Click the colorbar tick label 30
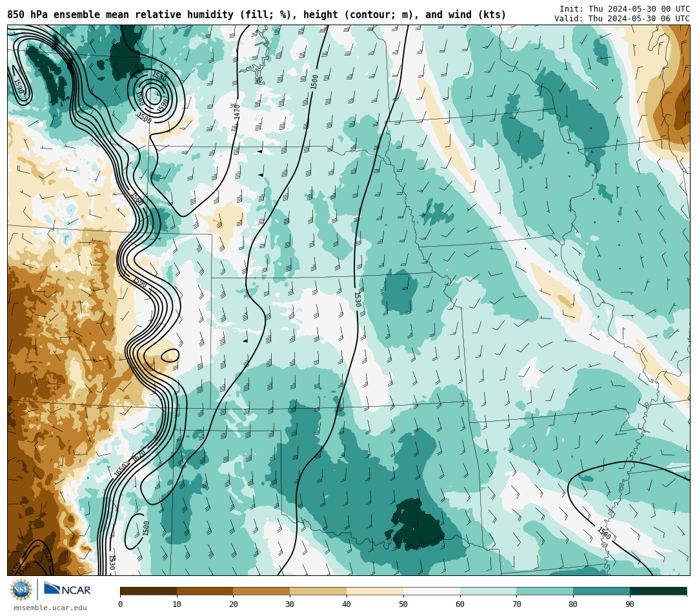Image resolution: width=697 pixels, height=616 pixels. 290,604
